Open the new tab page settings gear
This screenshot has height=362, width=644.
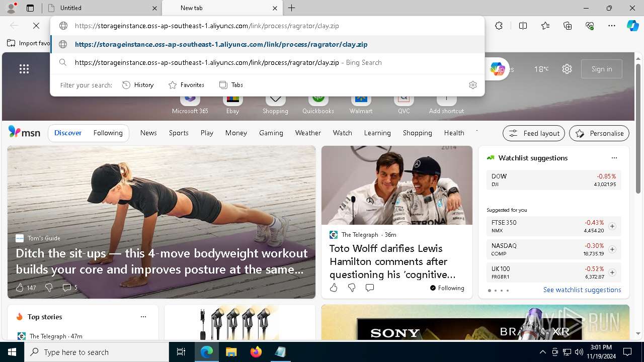tap(567, 69)
